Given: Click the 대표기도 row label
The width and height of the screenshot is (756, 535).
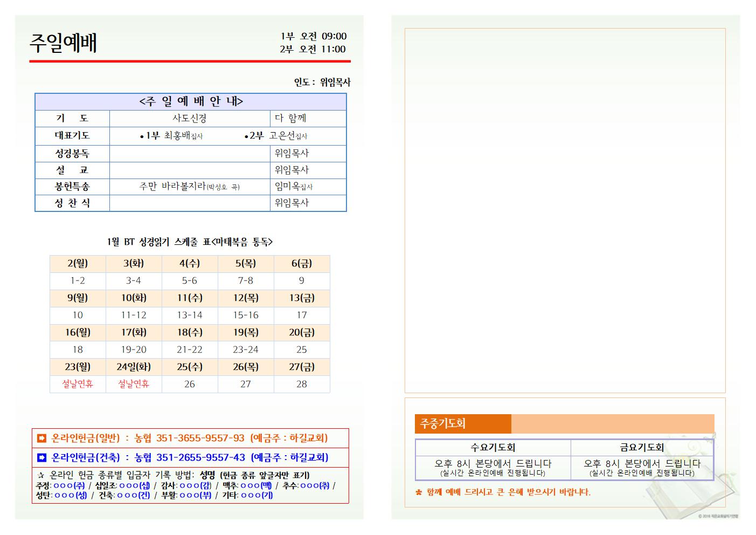Looking at the screenshot, I should [72, 135].
